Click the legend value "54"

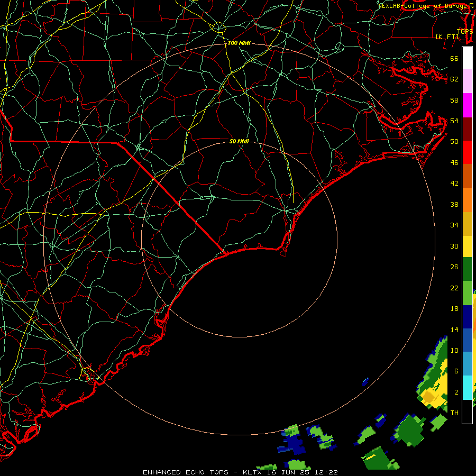click(x=454, y=121)
